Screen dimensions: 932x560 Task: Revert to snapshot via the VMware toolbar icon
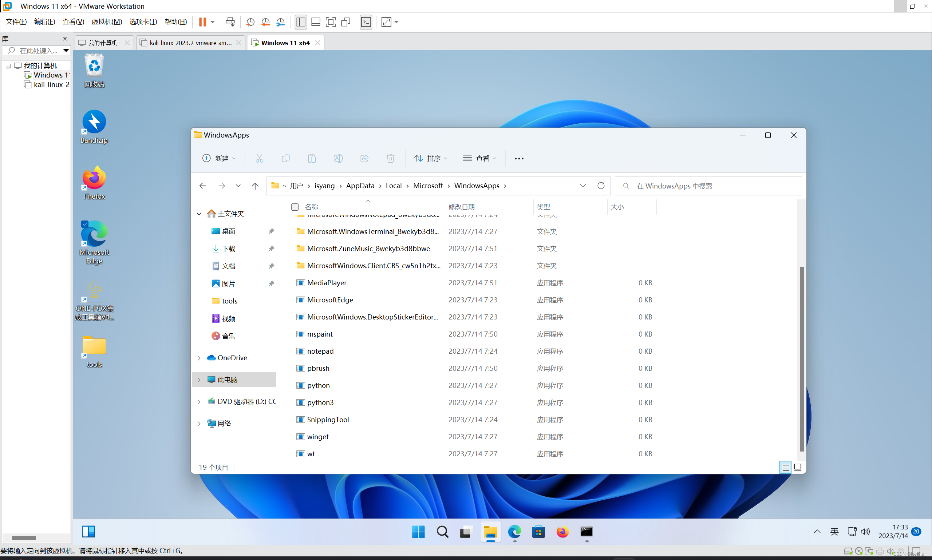(265, 22)
